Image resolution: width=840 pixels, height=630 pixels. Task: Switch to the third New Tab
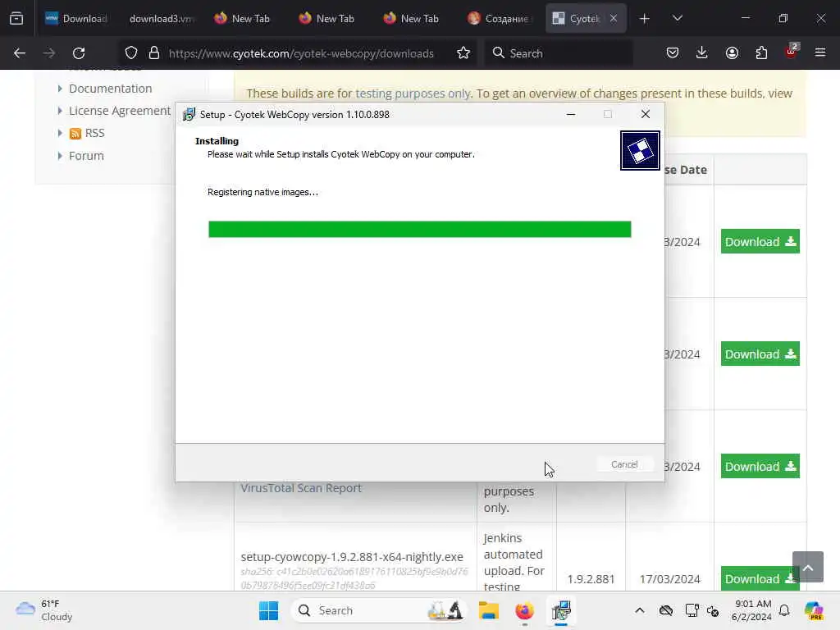(412, 19)
